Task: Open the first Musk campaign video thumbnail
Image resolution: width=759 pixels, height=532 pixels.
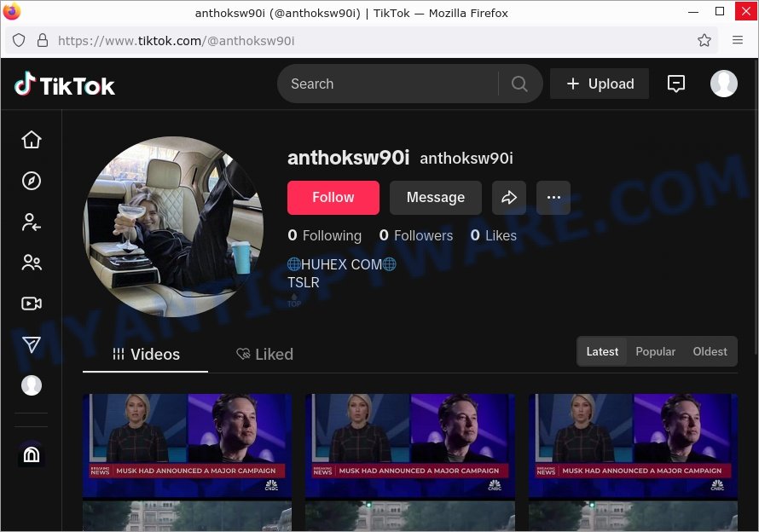Action: tap(188, 462)
